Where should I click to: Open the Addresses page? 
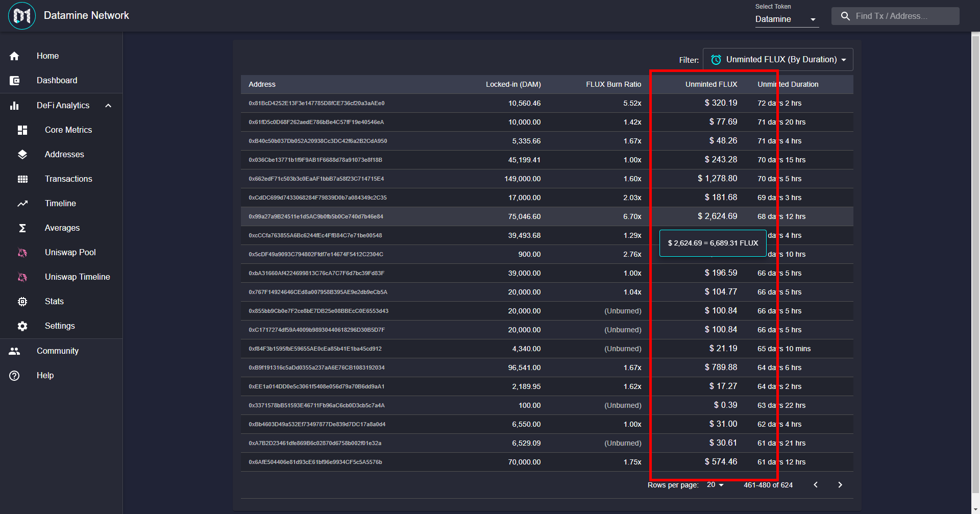coord(61,155)
